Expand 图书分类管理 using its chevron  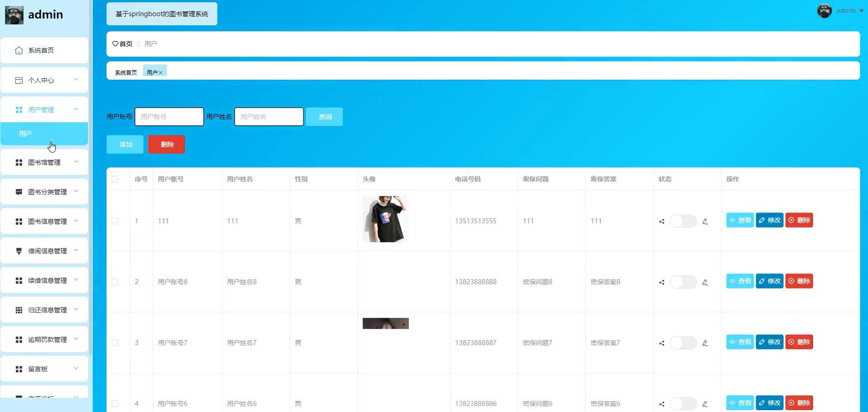(76, 191)
